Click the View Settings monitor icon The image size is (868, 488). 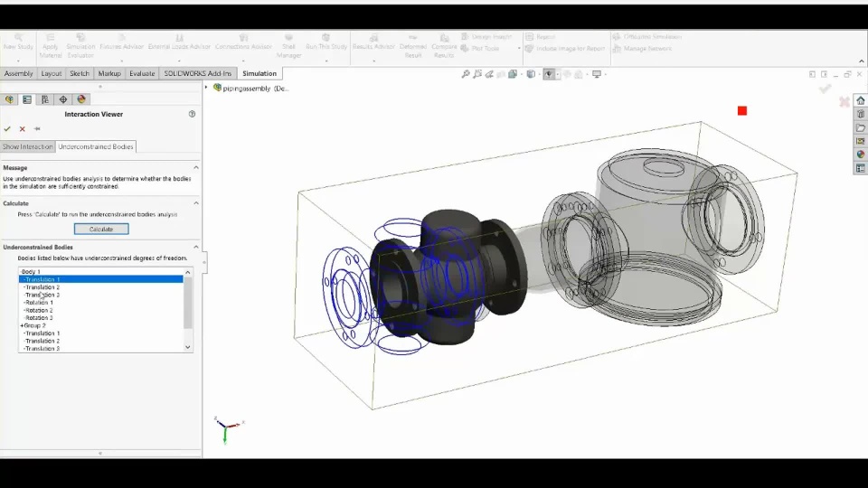[x=597, y=74]
